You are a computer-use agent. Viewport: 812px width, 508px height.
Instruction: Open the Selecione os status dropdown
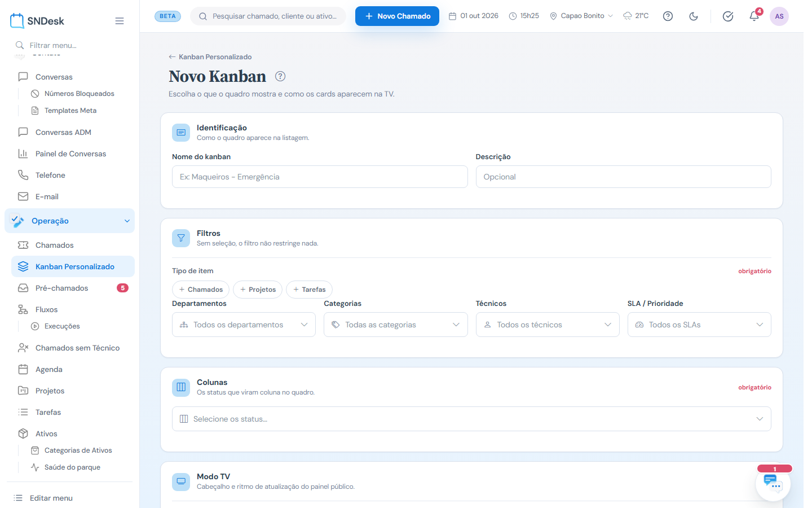pos(471,419)
